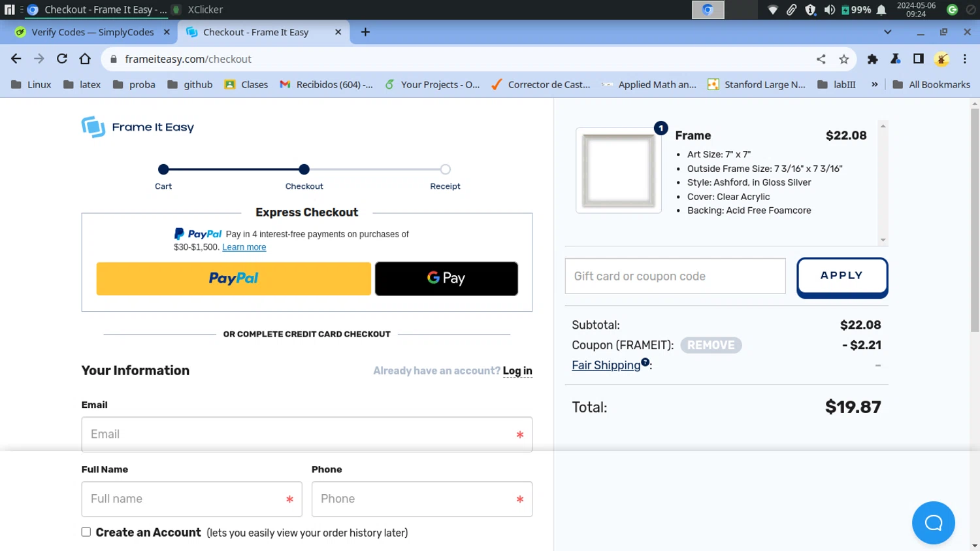
Task: Open the Applied Math an... bookmark
Action: tap(649, 84)
